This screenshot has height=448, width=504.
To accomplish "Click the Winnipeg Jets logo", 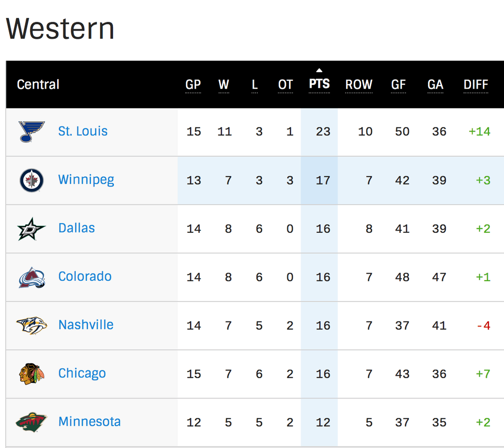I will tap(31, 180).
